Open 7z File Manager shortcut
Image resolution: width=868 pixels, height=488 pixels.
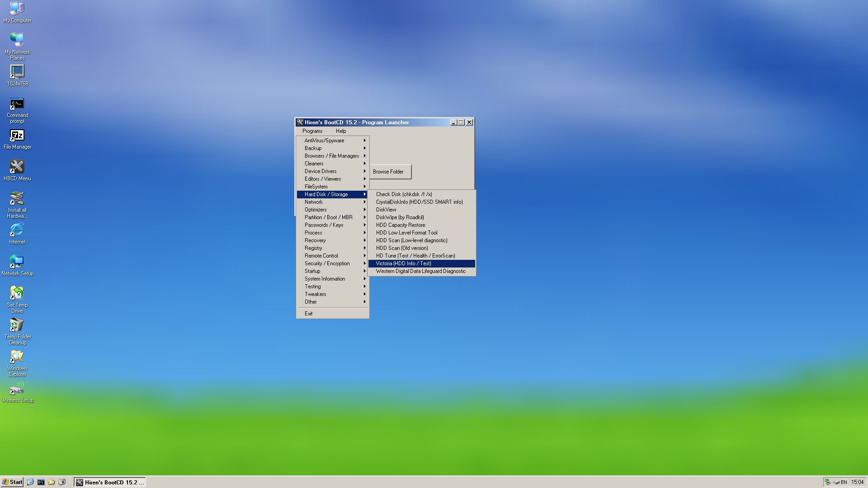coord(17,139)
